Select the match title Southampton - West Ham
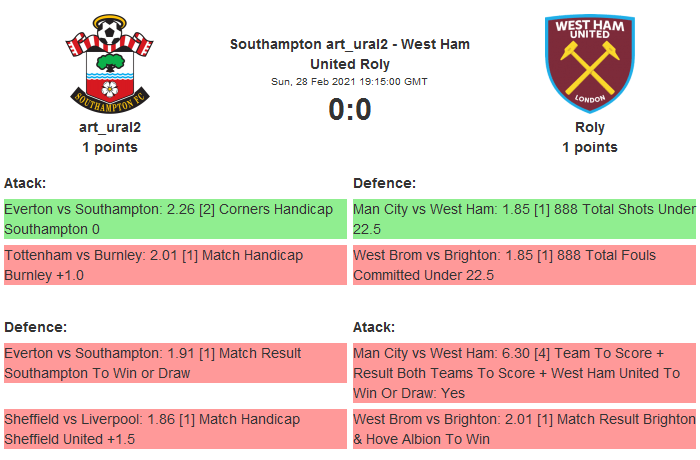700x460 pixels. coord(350,54)
